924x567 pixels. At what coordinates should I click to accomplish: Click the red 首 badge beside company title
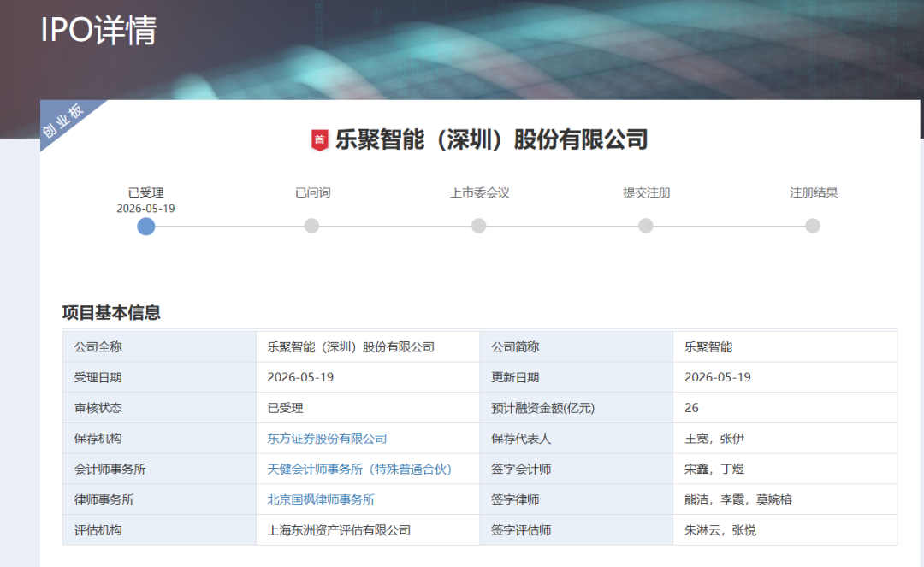pyautogui.click(x=319, y=140)
